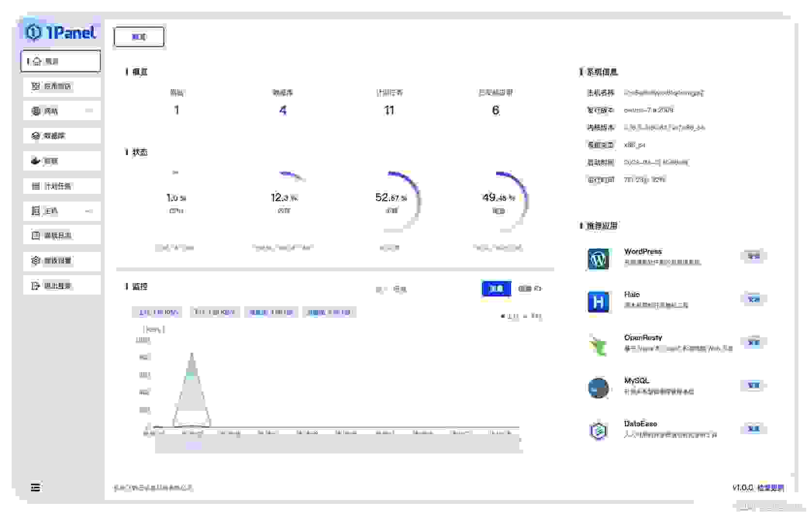Open the 数据库 menu item
The height and width of the screenshot is (516, 812).
(x=62, y=136)
